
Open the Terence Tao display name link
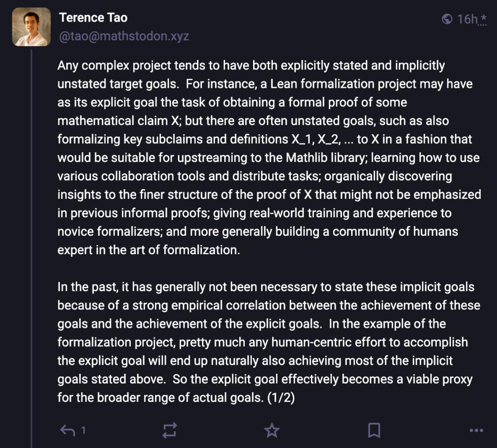93,18
